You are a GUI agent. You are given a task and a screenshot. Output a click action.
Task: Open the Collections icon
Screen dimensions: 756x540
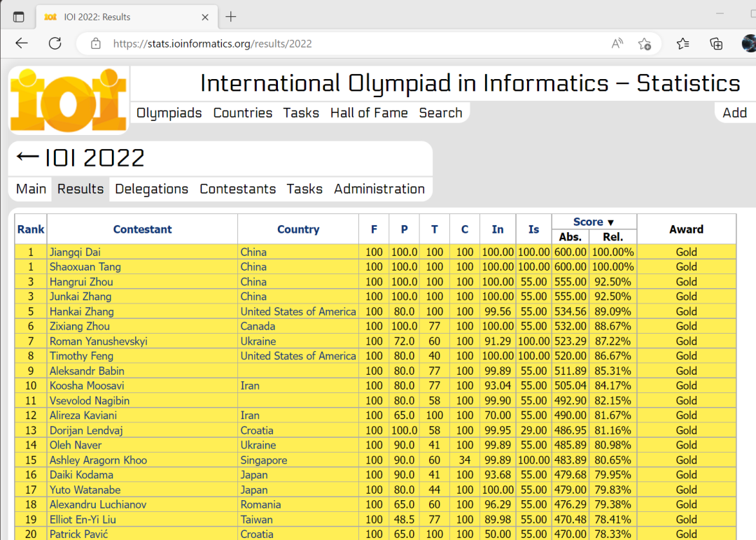tap(716, 44)
